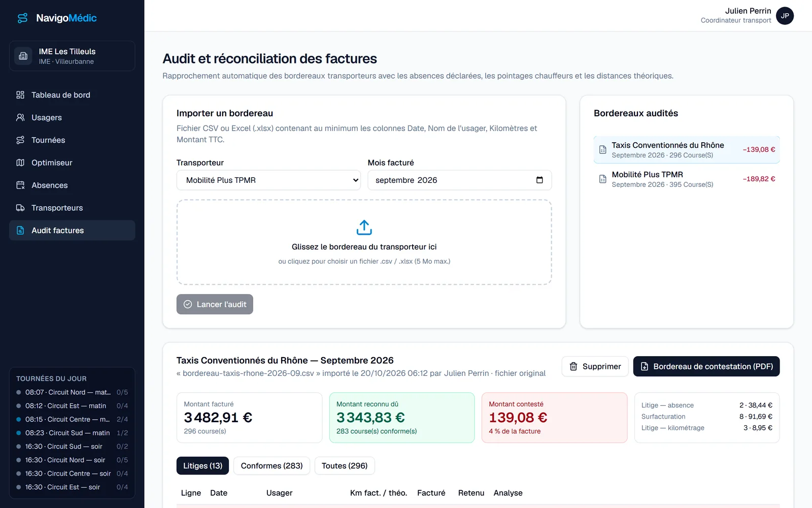Click the Analyse column header
Screen dimensions: 812x508
[508, 493]
